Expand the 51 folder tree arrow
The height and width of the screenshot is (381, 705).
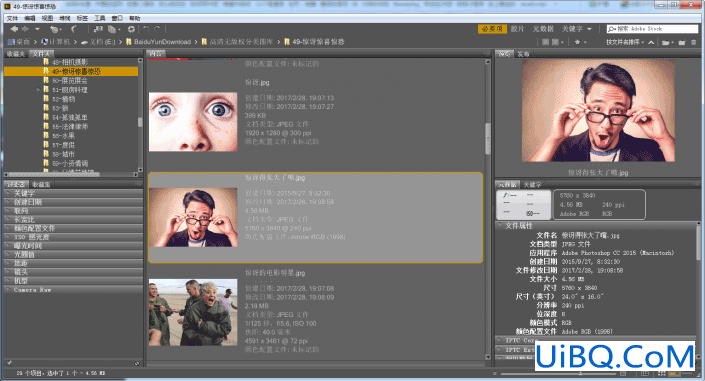pyautogui.click(x=39, y=90)
